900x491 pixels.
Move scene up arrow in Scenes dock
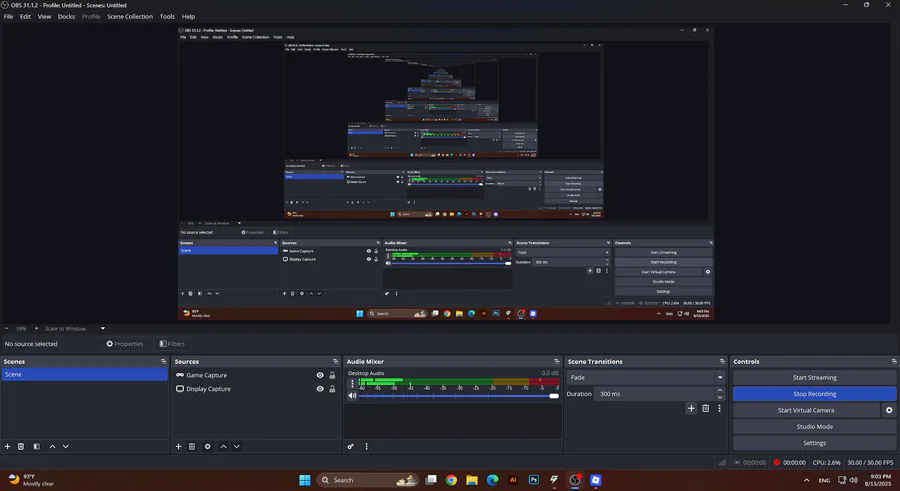pyautogui.click(x=52, y=446)
